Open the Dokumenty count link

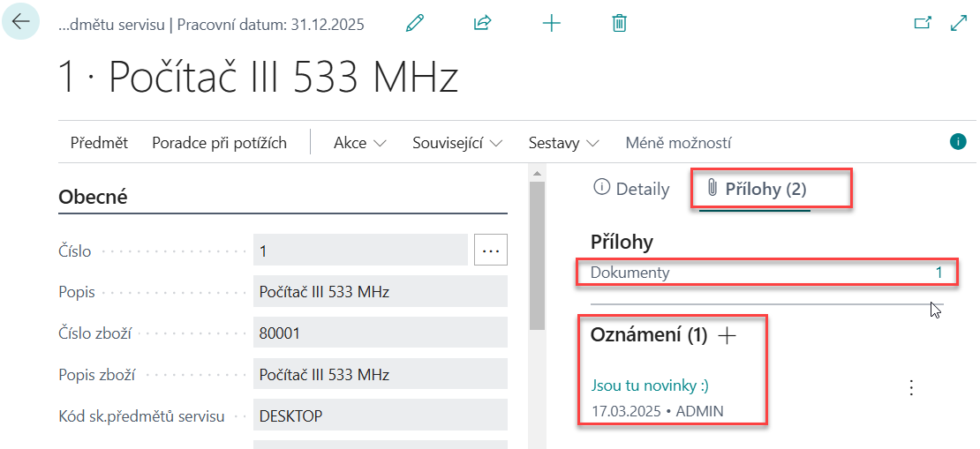pyautogui.click(x=939, y=273)
